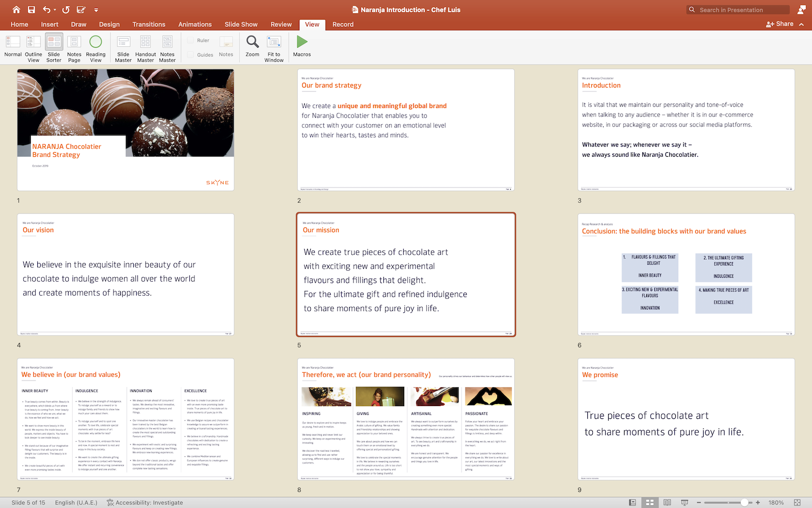Click the touch/mouse mode icon in title bar
The width and height of the screenshot is (812, 508).
tap(82, 9)
